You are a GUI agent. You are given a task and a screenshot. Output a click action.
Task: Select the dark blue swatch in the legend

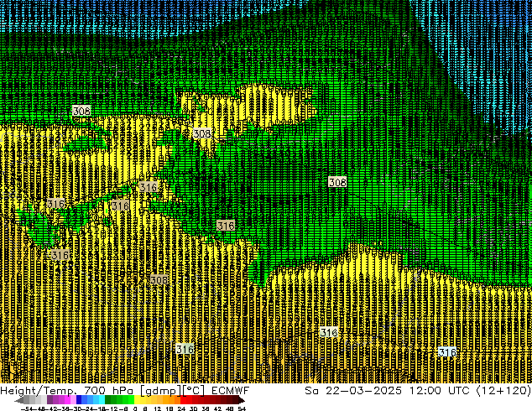[79, 400]
